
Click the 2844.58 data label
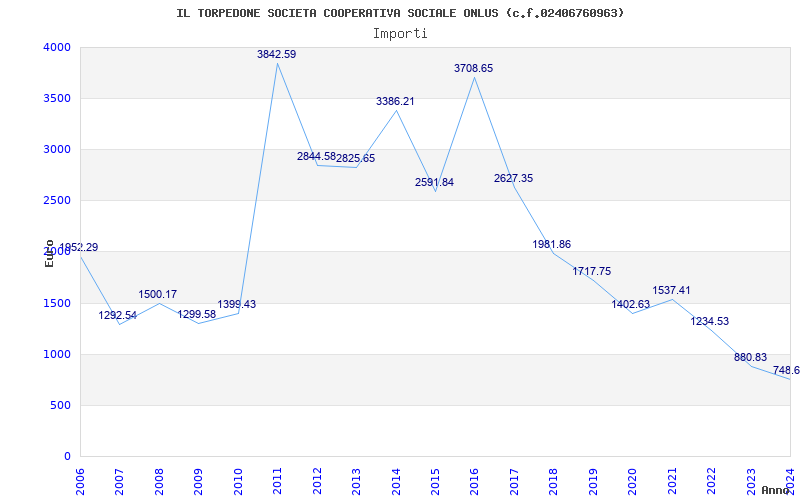[x=316, y=156]
